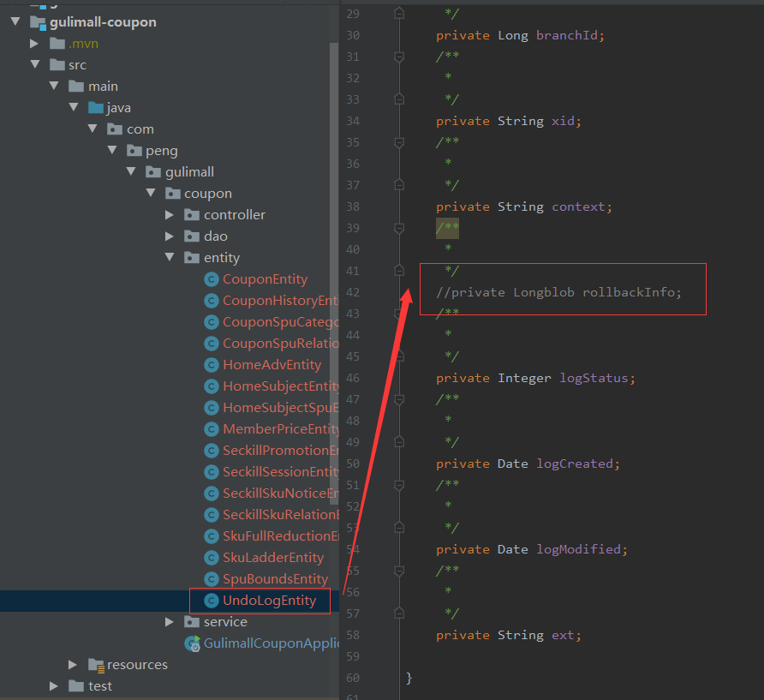Fold the comment block at line 51
The height and width of the screenshot is (700, 764).
pos(399,485)
